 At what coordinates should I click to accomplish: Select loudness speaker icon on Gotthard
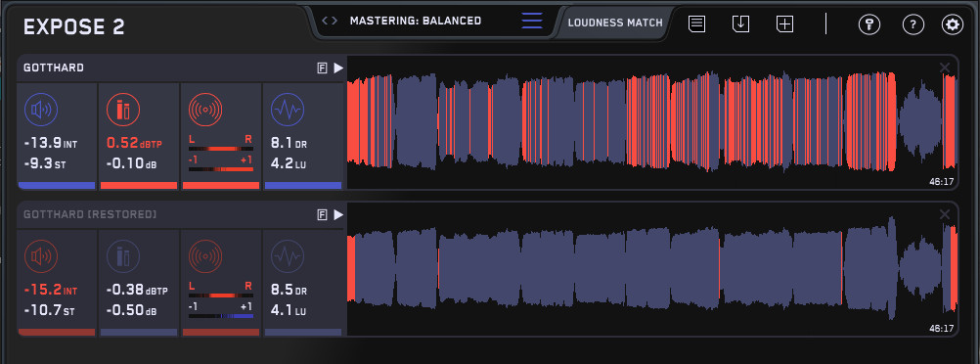pos(41,111)
